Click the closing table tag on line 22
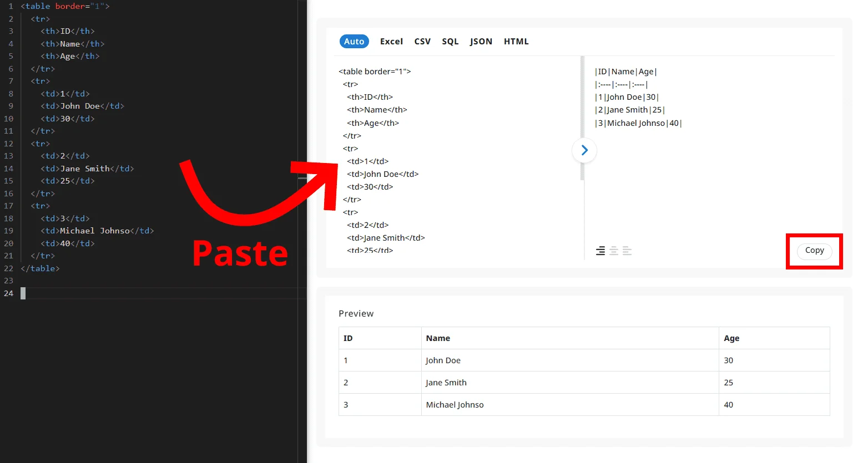Viewport: 868px width, 463px height. 40,268
